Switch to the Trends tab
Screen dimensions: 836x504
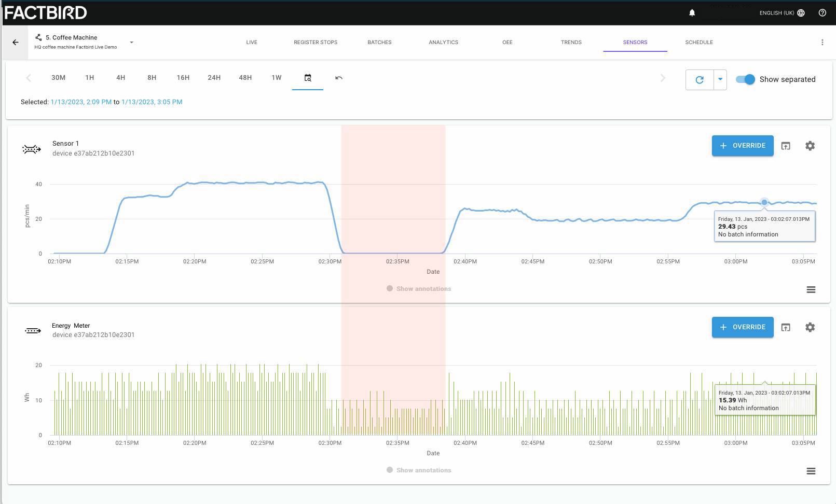tap(571, 42)
